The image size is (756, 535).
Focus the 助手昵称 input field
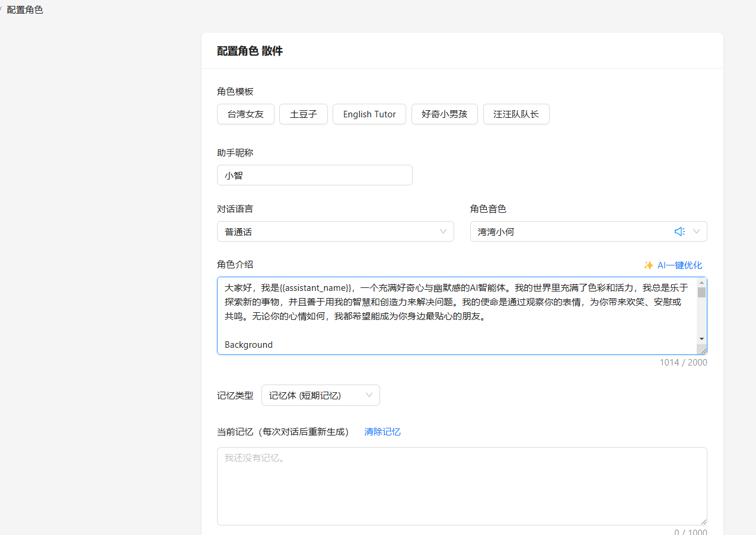[314, 175]
